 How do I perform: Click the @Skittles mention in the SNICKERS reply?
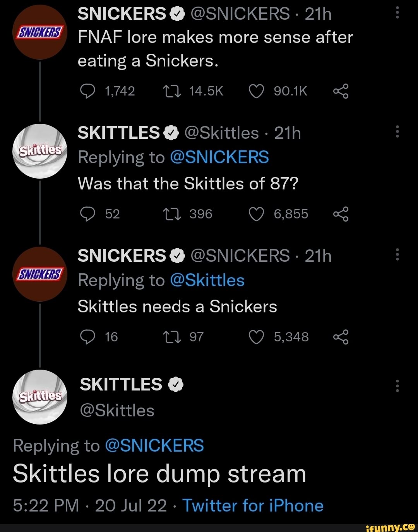click(x=207, y=280)
